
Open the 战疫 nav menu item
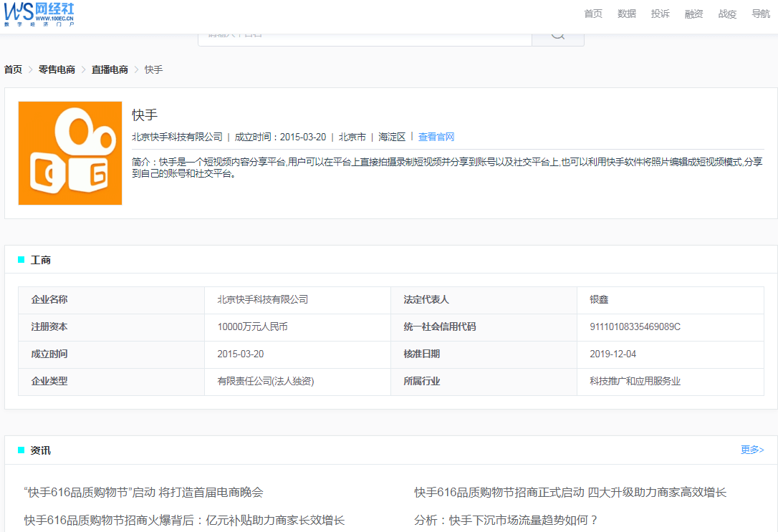pos(727,14)
